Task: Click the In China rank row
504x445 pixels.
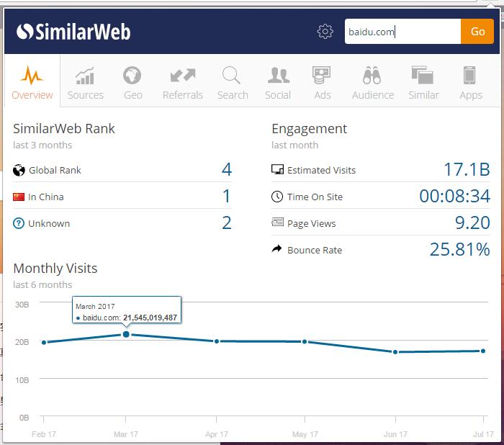Action: [122, 197]
